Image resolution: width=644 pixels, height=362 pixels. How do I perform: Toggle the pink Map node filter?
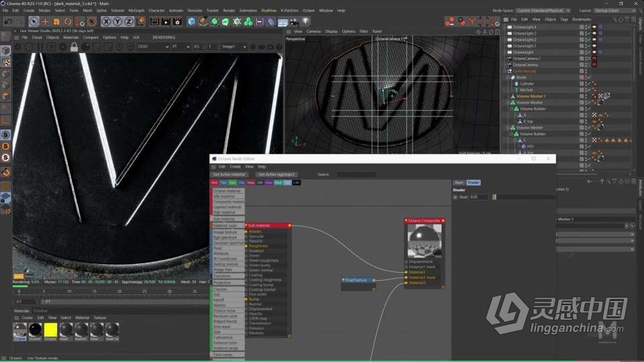click(250, 182)
